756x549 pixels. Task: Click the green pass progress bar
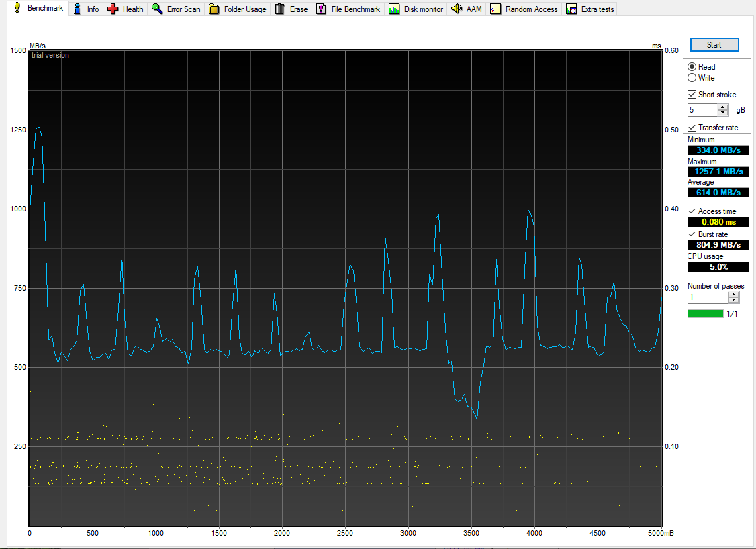click(x=706, y=314)
